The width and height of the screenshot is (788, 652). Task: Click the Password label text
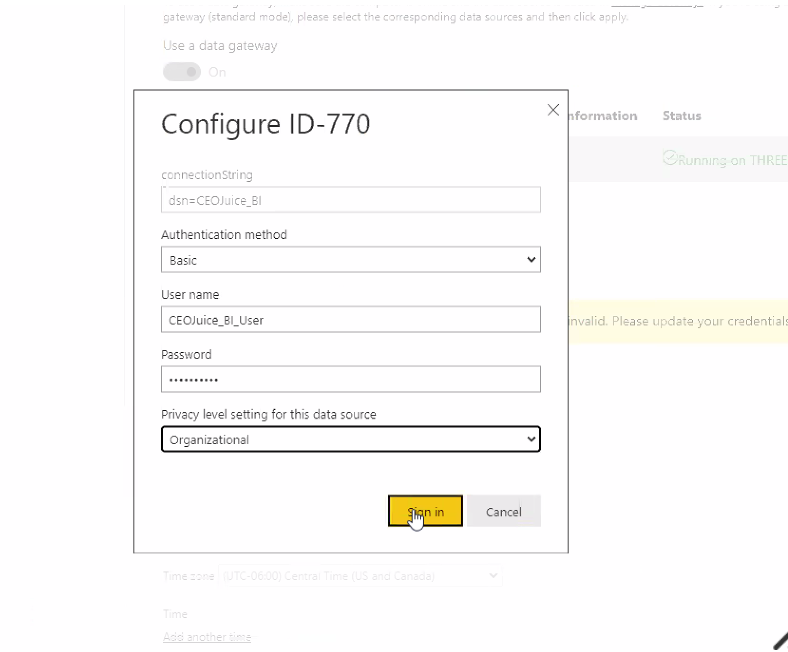click(186, 354)
